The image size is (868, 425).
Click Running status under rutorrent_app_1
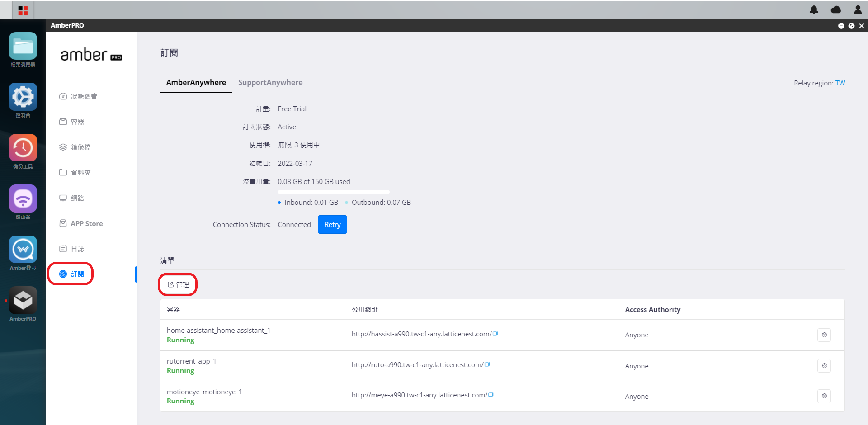pyautogui.click(x=180, y=371)
